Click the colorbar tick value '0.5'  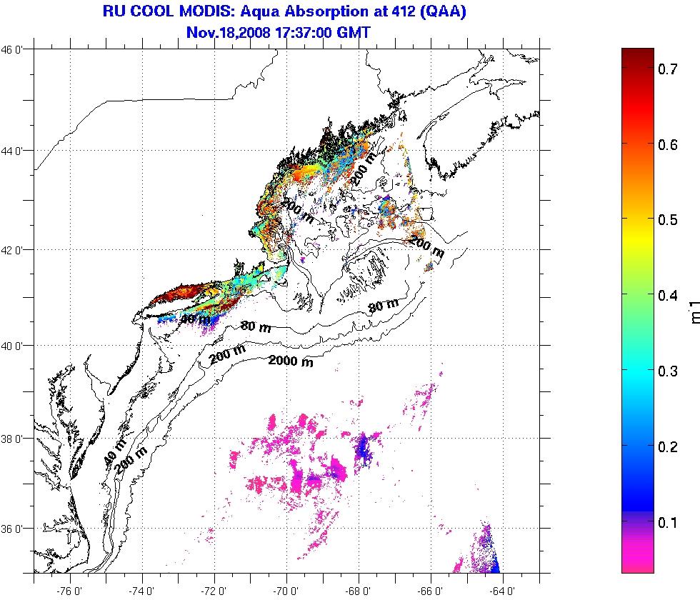[668, 220]
